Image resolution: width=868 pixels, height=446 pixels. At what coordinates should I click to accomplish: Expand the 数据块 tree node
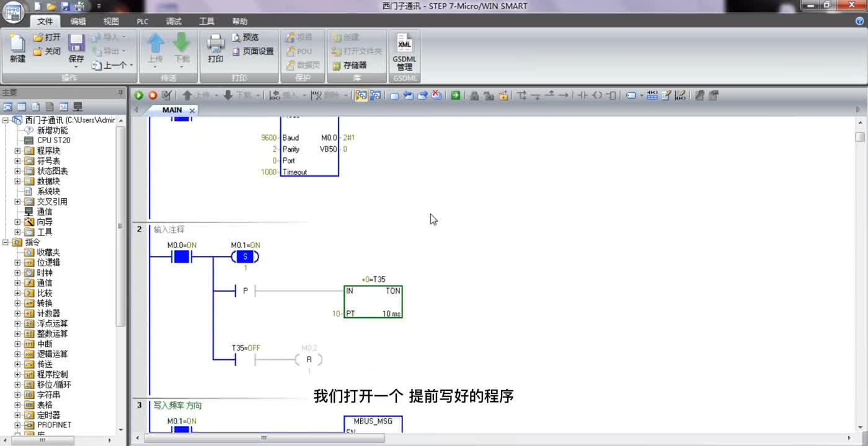coord(17,181)
